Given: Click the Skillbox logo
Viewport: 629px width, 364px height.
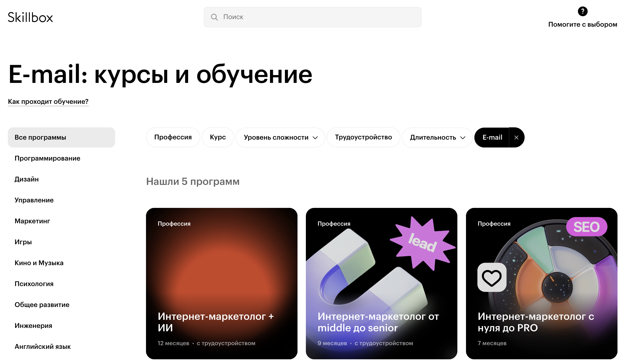Looking at the screenshot, I should tap(30, 17).
